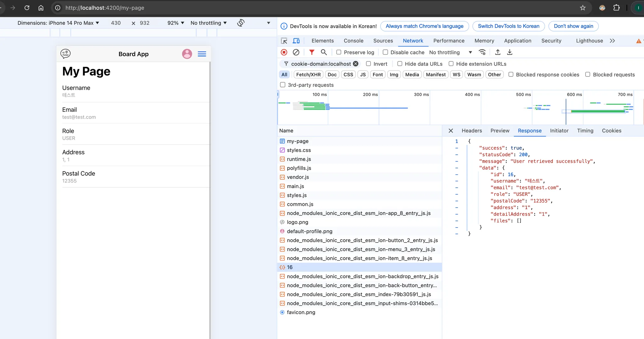Click the stop recording network log icon
The width and height of the screenshot is (644, 339).
pos(284,52)
